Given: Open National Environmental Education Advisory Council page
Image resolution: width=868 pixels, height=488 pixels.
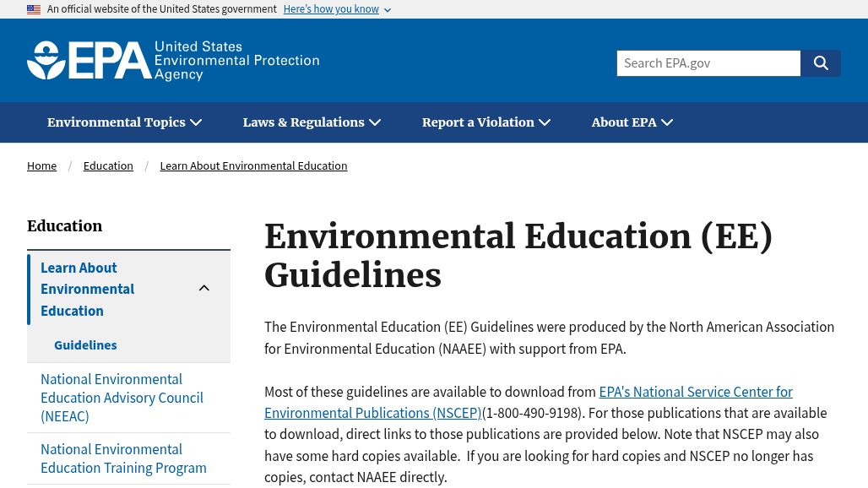Looking at the screenshot, I should tap(122, 398).
